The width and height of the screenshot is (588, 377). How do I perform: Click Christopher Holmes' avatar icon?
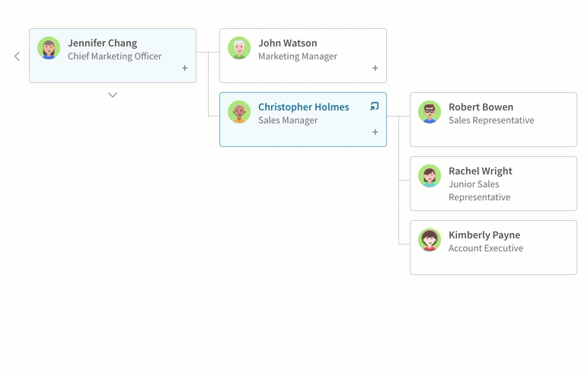239,112
